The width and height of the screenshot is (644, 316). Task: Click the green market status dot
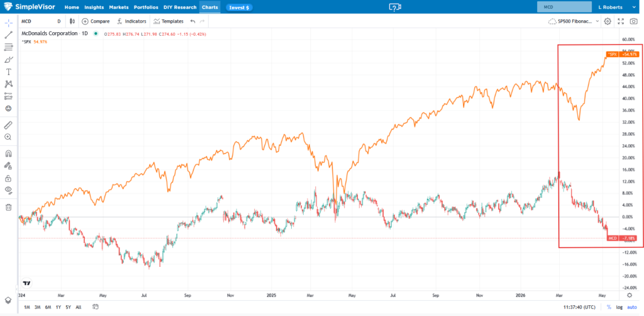click(96, 34)
